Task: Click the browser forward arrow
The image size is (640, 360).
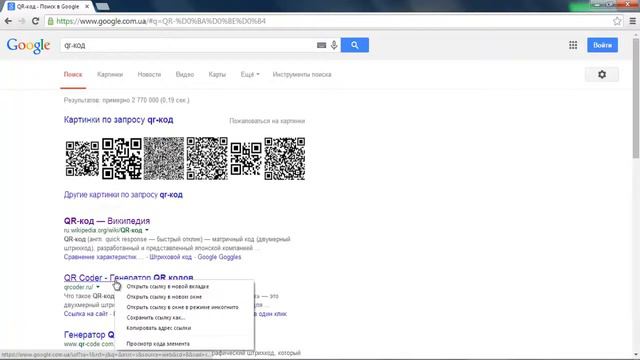Action: 22,21
